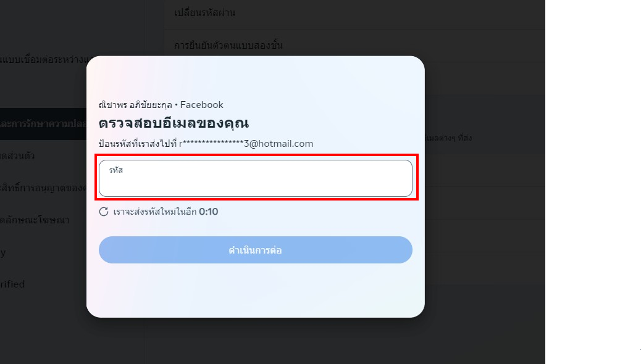The image size is (641, 364).
Task: Select the สิทธิ์การอนุญาต permissions sidebar item
Action: (x=43, y=188)
